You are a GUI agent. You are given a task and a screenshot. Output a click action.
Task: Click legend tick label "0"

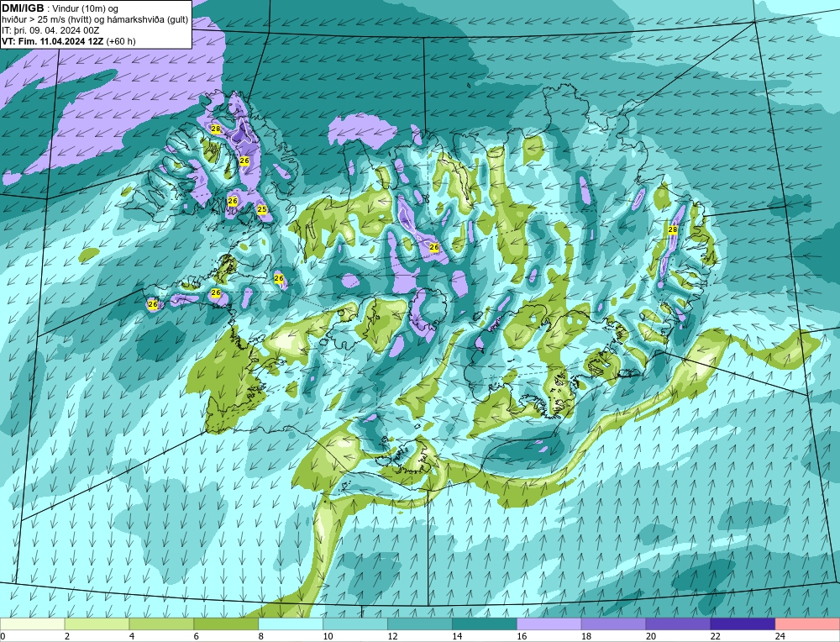pos(3,636)
